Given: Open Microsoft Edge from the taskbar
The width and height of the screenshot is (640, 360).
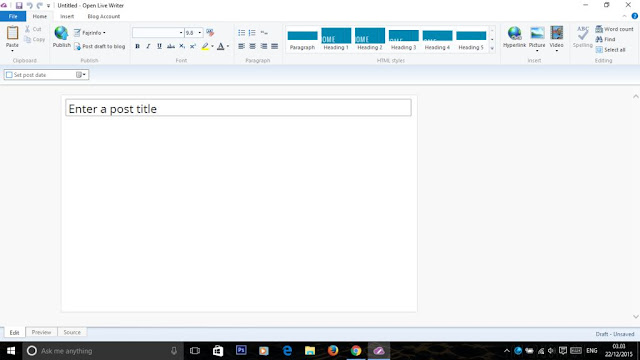Looking at the screenshot, I should [287, 351].
